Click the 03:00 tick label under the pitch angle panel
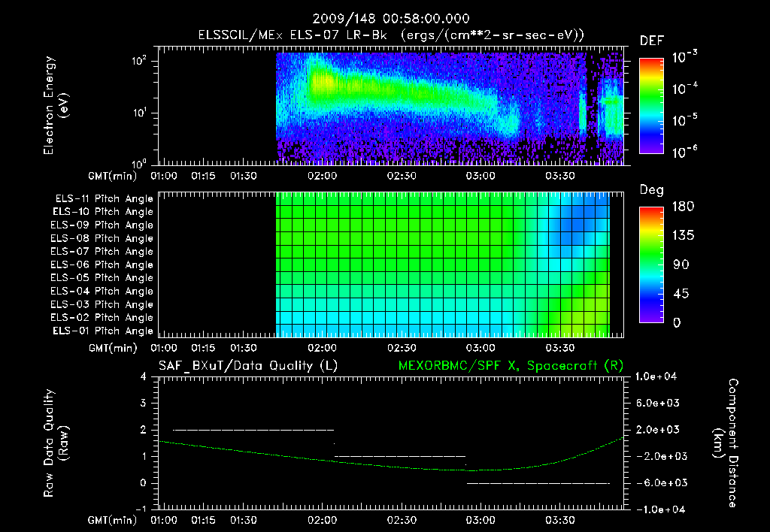This screenshot has height=532, width=770. click(480, 348)
